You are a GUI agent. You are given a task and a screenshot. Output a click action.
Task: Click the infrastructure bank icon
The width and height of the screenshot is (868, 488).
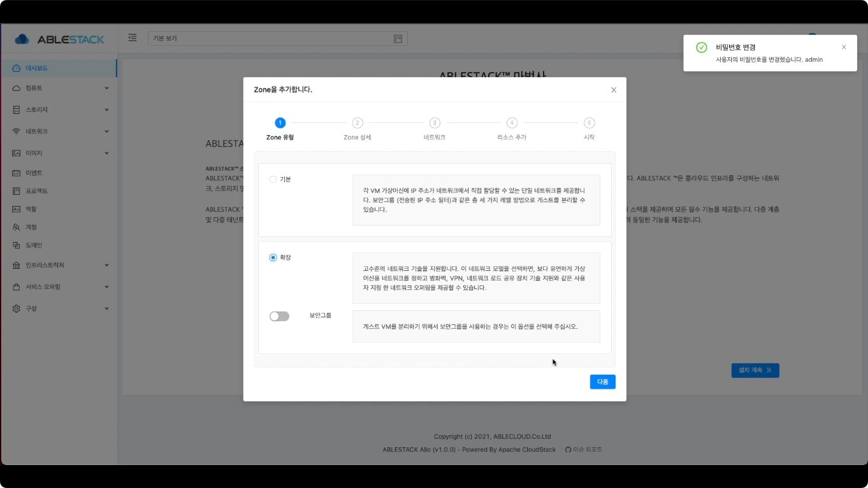pos(17,265)
